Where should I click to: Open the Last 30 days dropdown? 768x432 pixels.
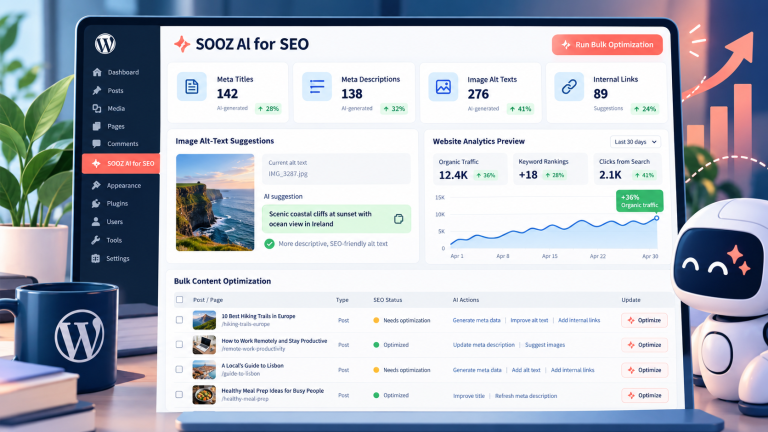click(635, 142)
